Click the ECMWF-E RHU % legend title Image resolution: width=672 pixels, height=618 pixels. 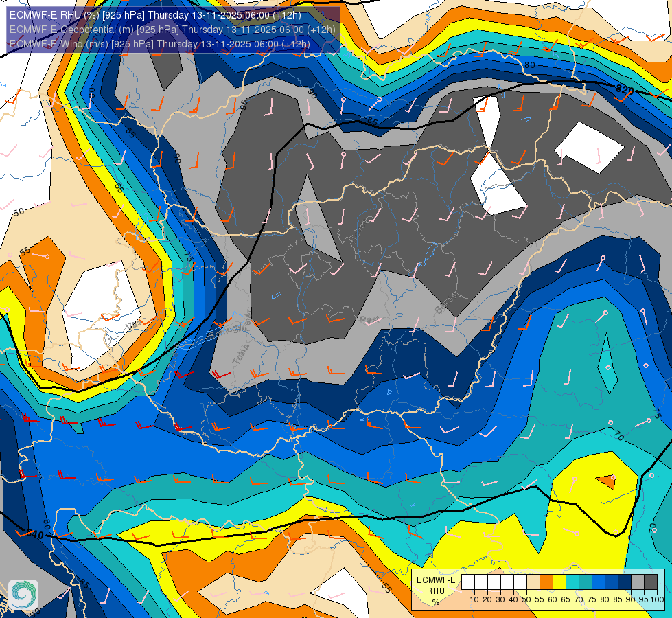[436, 591]
